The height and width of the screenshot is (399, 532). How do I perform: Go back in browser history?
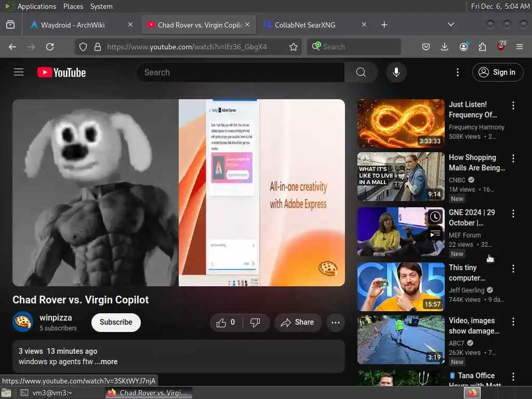coord(12,47)
